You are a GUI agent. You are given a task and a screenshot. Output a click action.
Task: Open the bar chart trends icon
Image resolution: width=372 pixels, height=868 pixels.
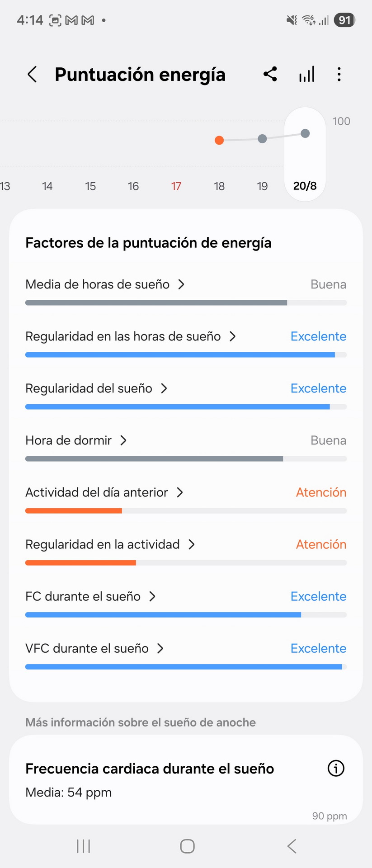click(307, 74)
